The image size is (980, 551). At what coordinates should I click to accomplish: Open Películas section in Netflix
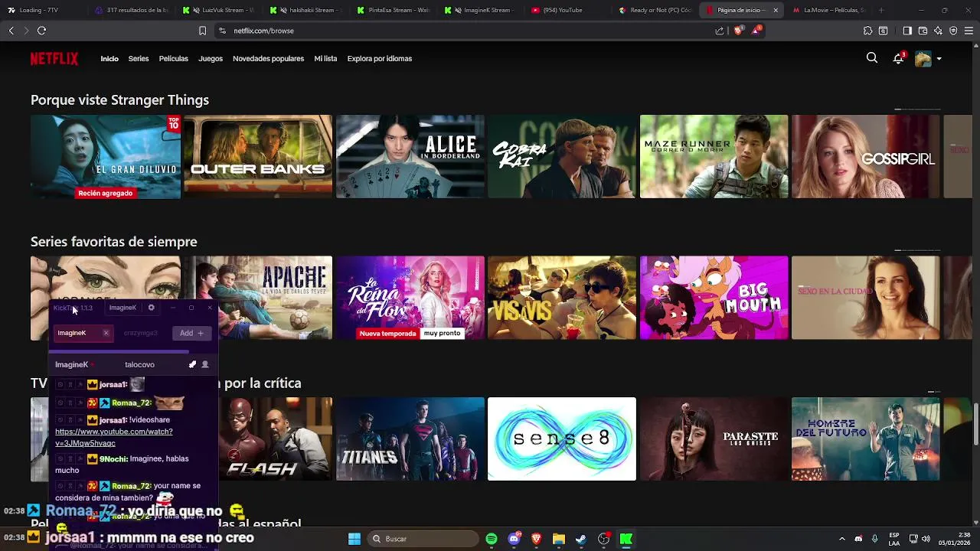pos(174,59)
